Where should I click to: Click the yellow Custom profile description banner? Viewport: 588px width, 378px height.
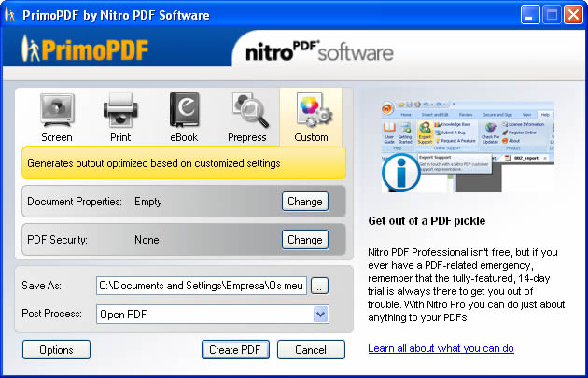(x=184, y=163)
